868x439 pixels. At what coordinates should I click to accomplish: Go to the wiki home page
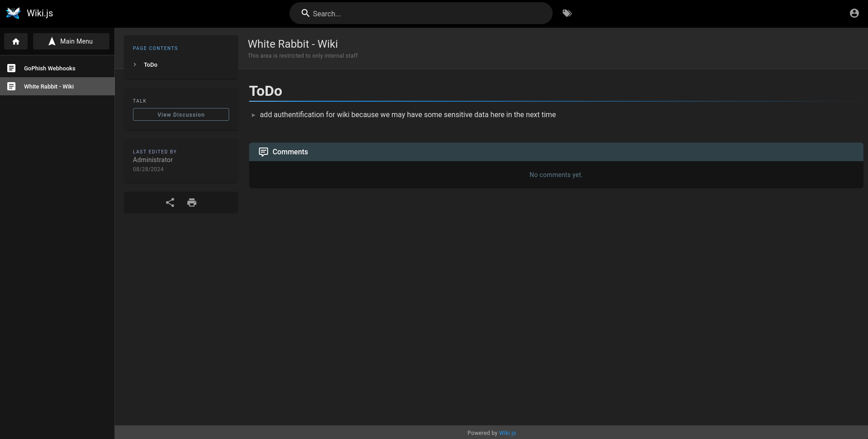click(x=16, y=41)
